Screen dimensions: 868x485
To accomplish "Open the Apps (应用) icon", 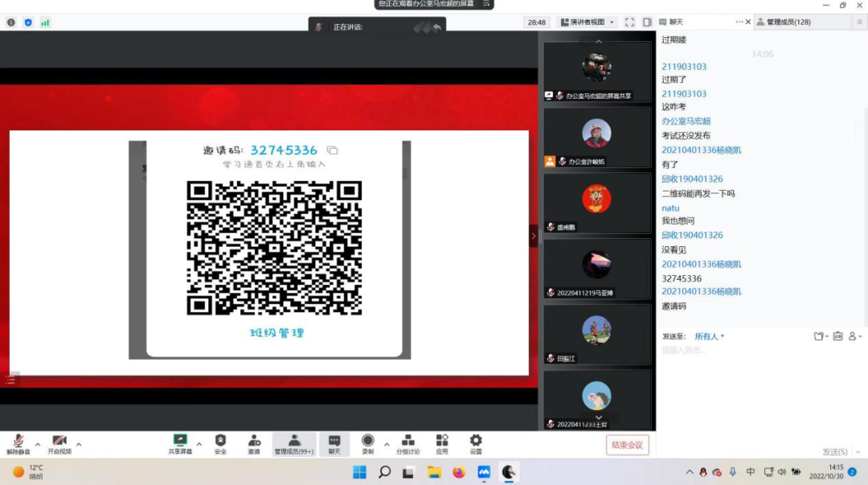I will [x=442, y=443].
